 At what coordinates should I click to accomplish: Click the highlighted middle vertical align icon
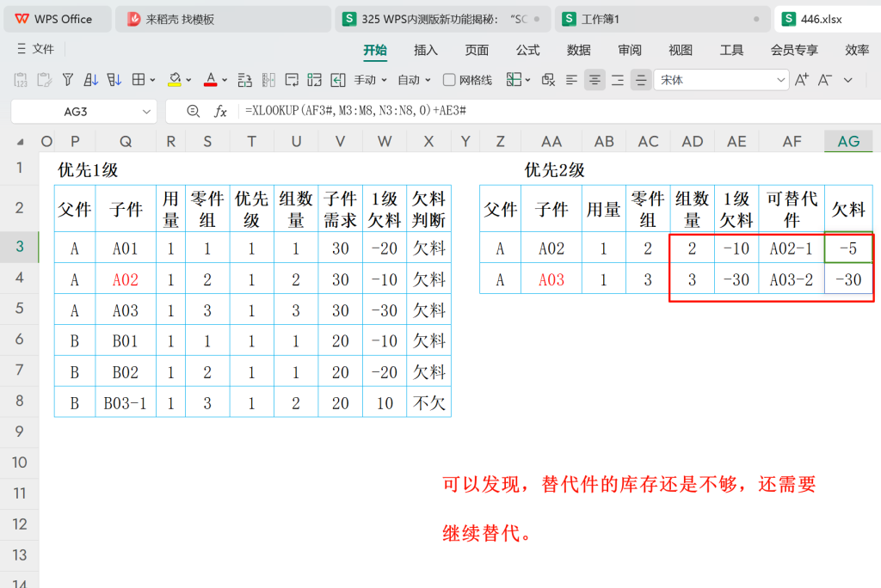(640, 80)
